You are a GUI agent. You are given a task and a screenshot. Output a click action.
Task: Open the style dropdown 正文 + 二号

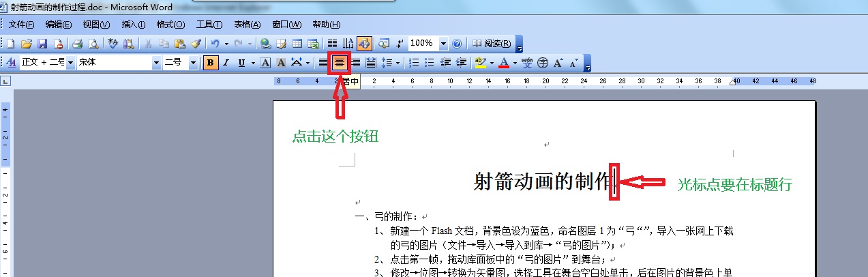(70, 63)
